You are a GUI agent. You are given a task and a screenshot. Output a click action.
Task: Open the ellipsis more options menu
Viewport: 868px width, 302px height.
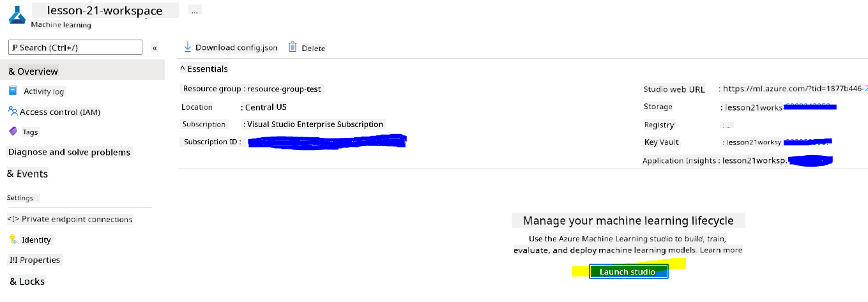coord(195,11)
